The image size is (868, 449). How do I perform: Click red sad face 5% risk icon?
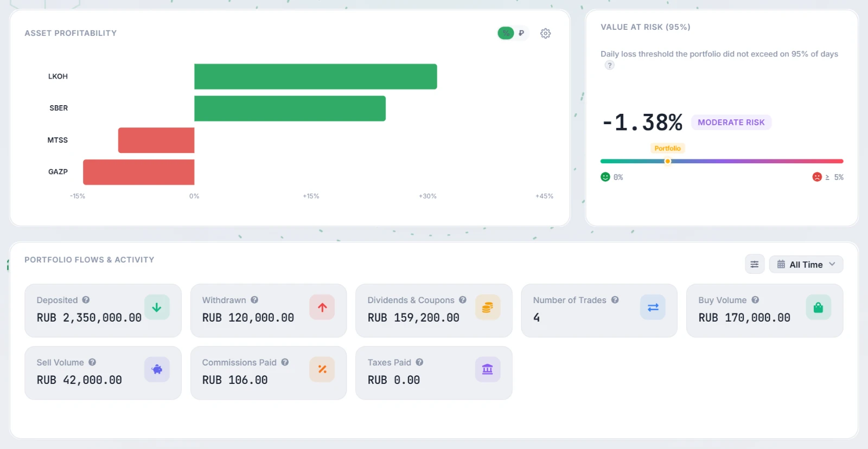(x=817, y=177)
